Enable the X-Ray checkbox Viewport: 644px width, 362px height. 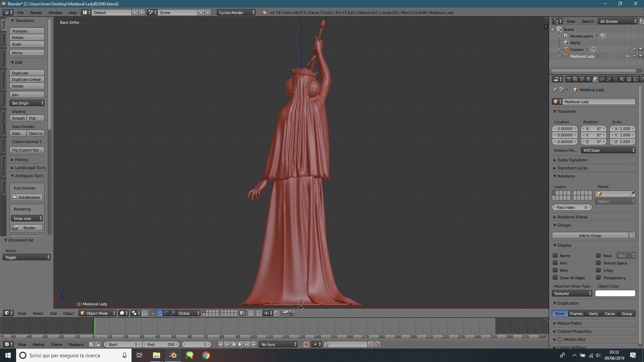[598, 270]
